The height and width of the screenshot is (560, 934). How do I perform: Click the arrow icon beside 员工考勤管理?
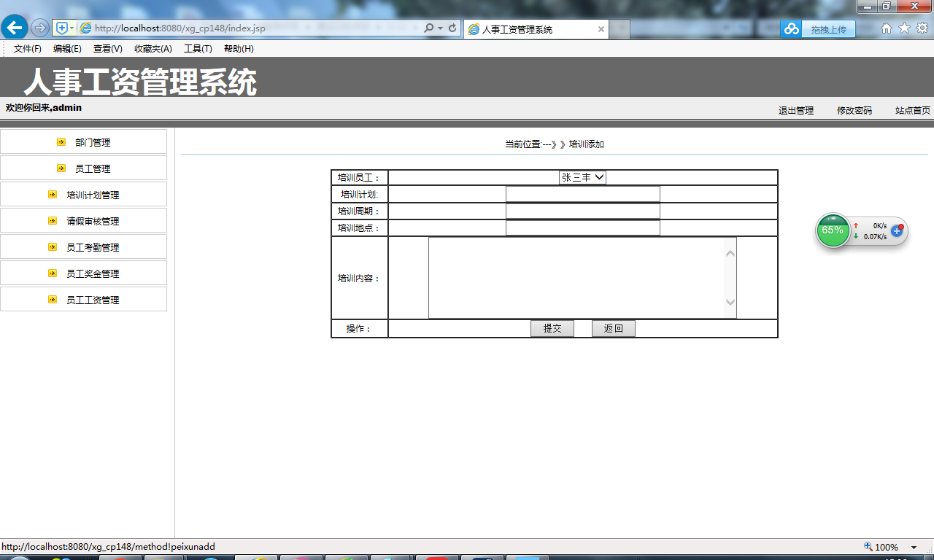click(x=53, y=247)
